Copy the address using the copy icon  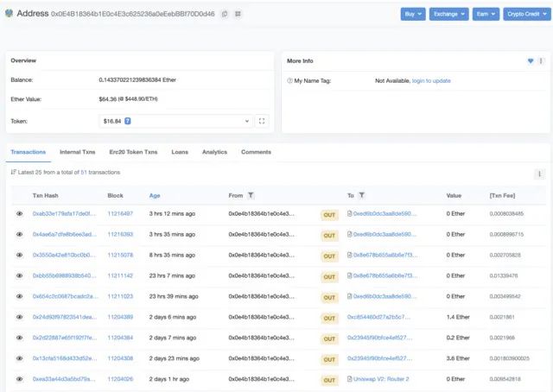[x=225, y=14]
